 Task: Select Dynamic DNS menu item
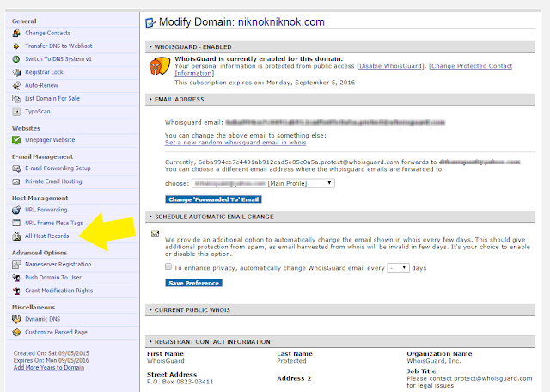42,319
